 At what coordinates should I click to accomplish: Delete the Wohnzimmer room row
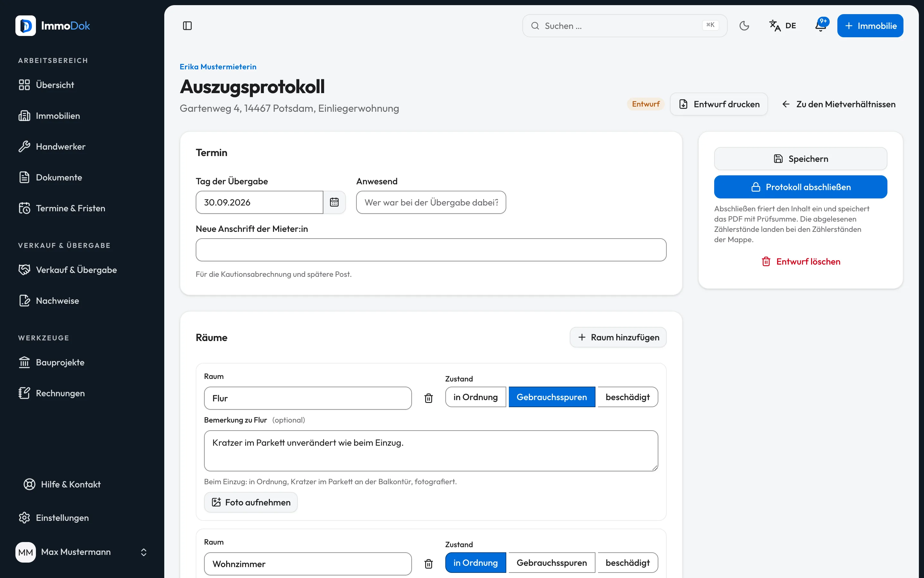[x=428, y=564]
